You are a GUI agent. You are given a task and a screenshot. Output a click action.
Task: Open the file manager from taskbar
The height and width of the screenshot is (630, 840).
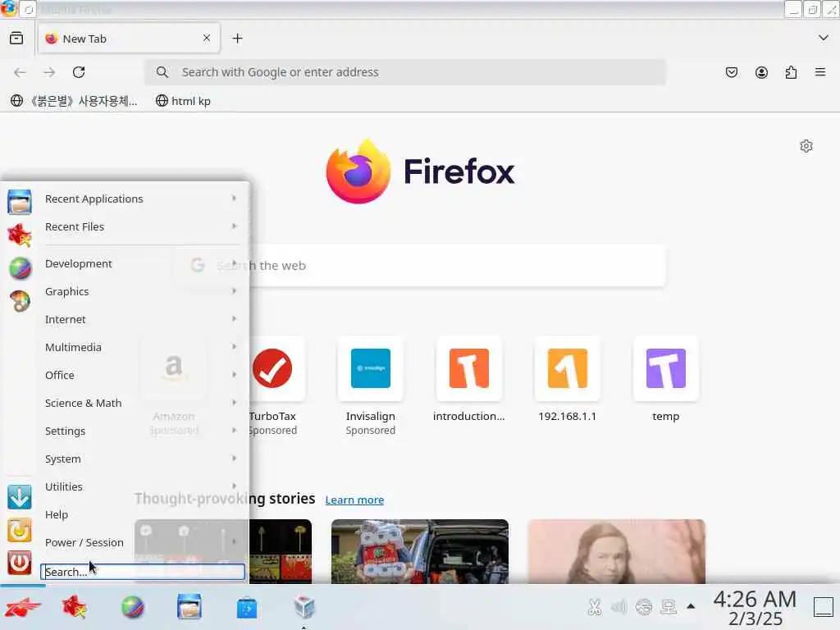(189, 607)
